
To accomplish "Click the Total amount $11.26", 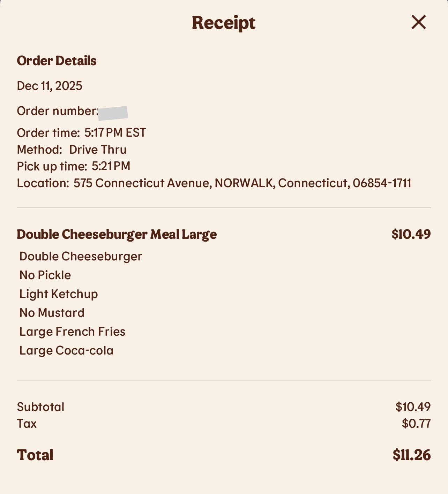I will (412, 455).
